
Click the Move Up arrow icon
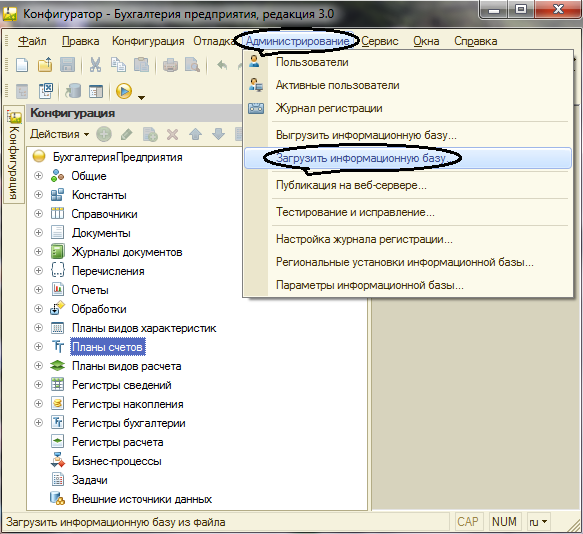196,134
